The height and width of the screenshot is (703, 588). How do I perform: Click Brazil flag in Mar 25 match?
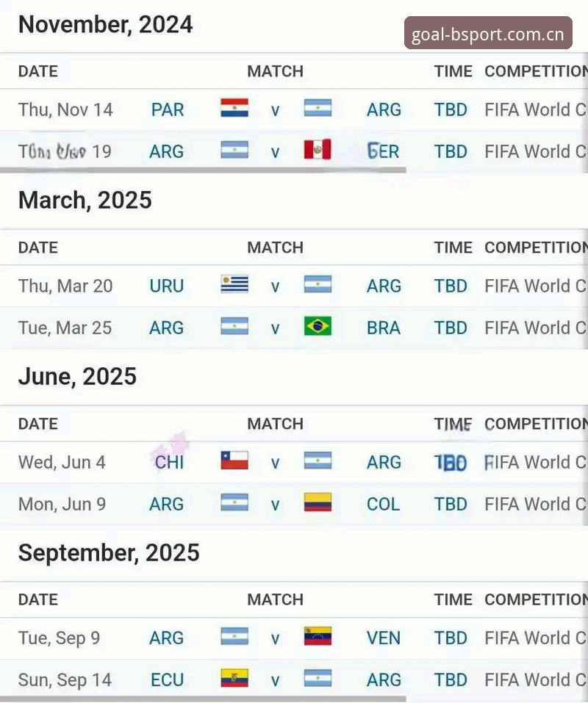point(318,326)
